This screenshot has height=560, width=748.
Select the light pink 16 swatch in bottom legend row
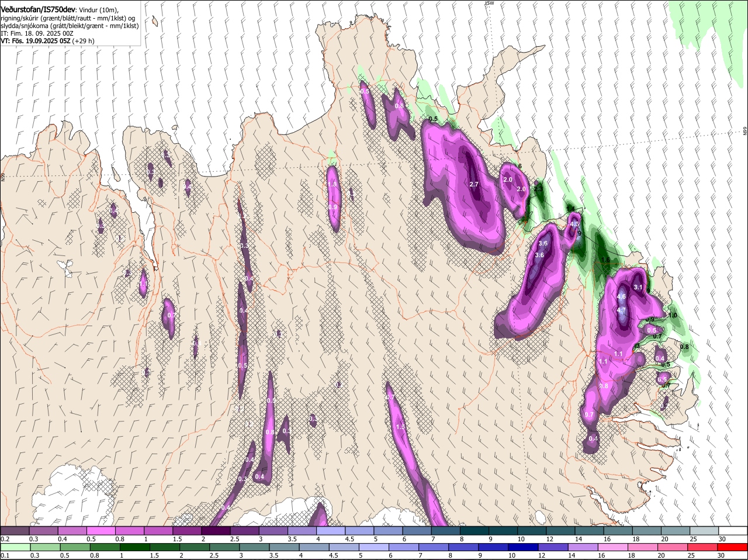pos(614,547)
